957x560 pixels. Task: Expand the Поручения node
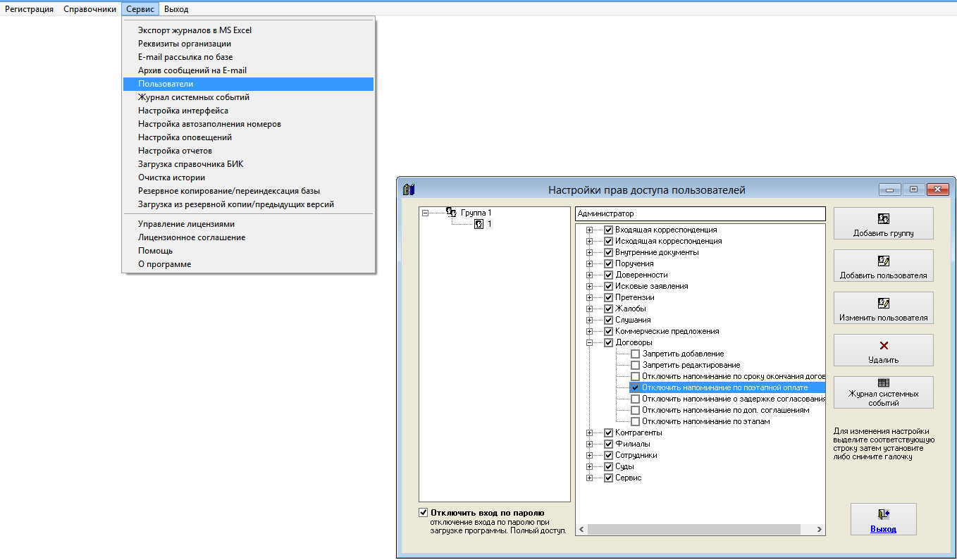coord(590,263)
